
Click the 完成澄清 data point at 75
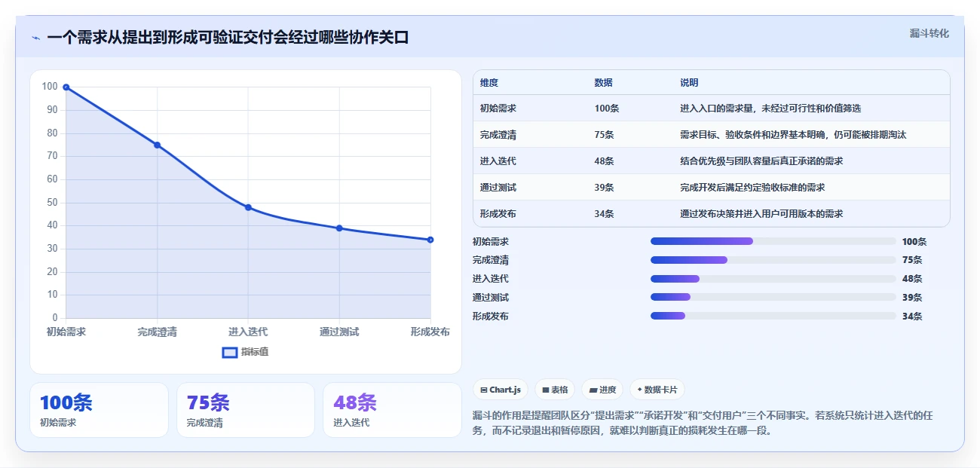pos(157,145)
